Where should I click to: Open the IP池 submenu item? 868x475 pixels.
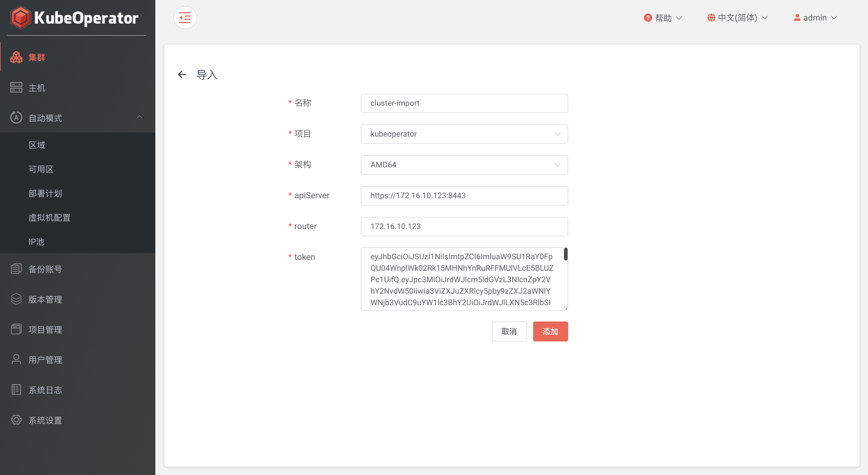(x=77, y=241)
